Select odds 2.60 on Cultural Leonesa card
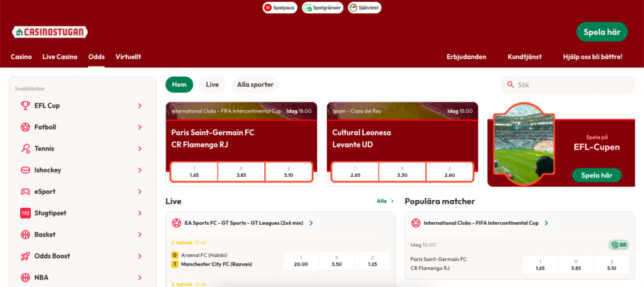Viewport: 644px width, 287px height. (450, 172)
